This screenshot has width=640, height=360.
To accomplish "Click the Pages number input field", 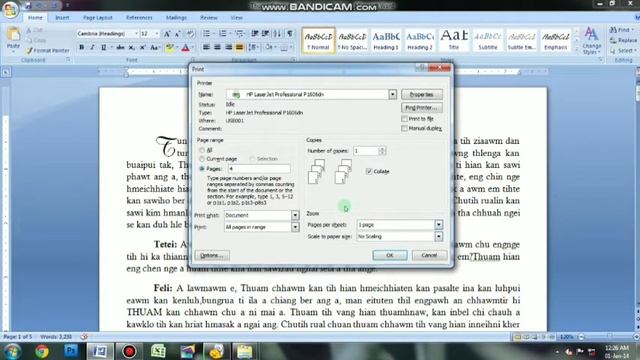I will 259,169.
